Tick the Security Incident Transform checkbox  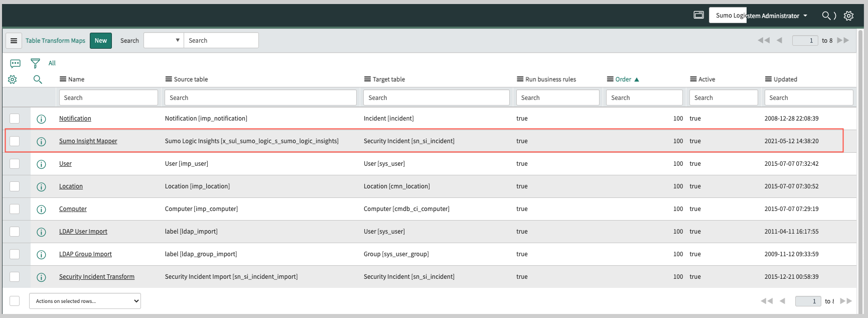(15, 277)
